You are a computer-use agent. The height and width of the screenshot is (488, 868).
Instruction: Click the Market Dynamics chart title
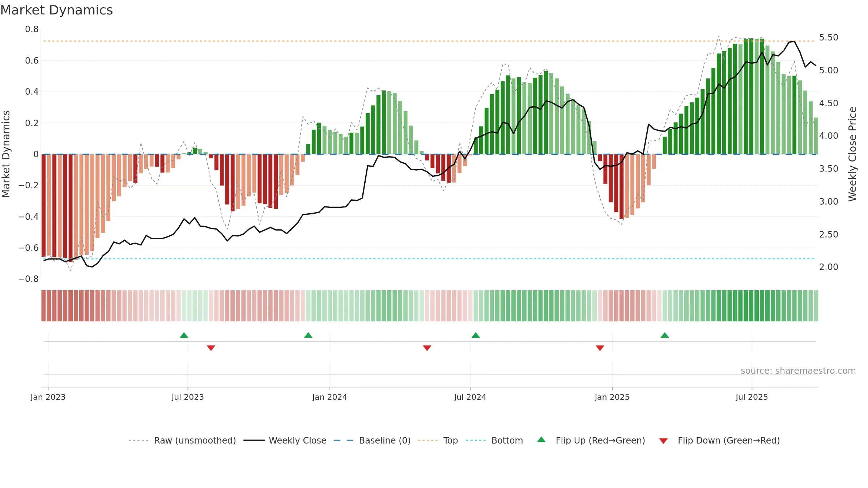click(x=56, y=10)
